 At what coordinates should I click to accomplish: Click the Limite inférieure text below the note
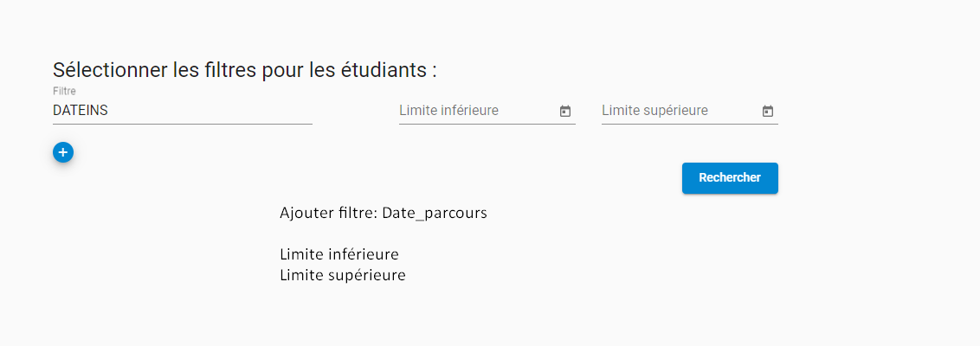tap(339, 254)
